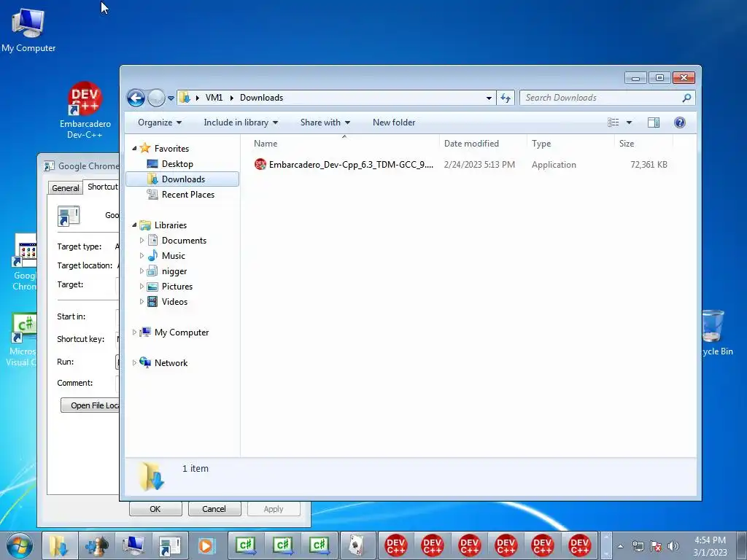
Task: Select the Embarcadero_Dev-Cpp installer file
Action: (344, 165)
